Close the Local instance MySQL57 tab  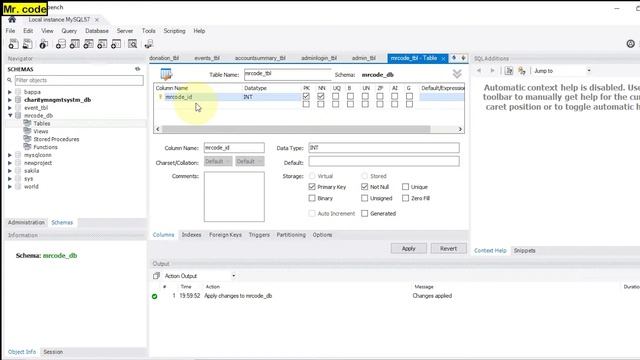(x=97, y=20)
